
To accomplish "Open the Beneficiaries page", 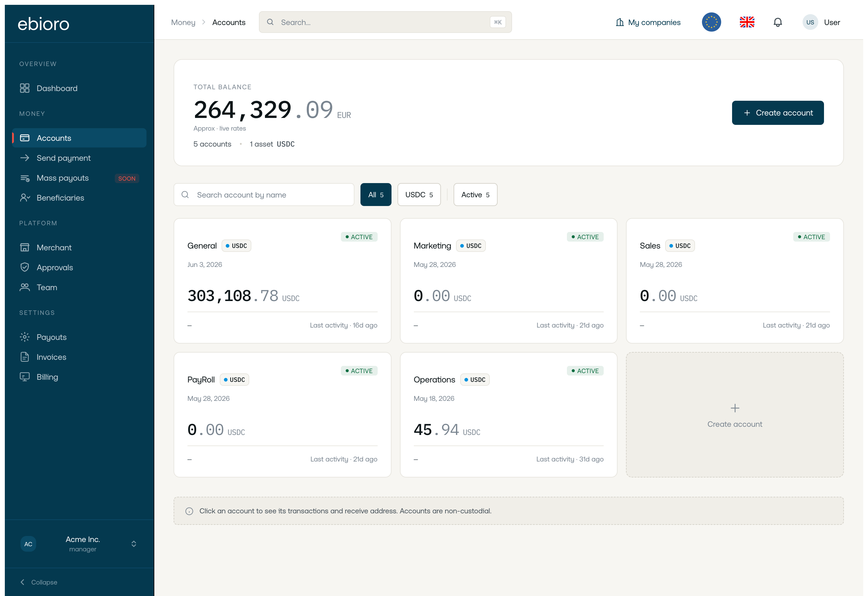I will point(79,198).
